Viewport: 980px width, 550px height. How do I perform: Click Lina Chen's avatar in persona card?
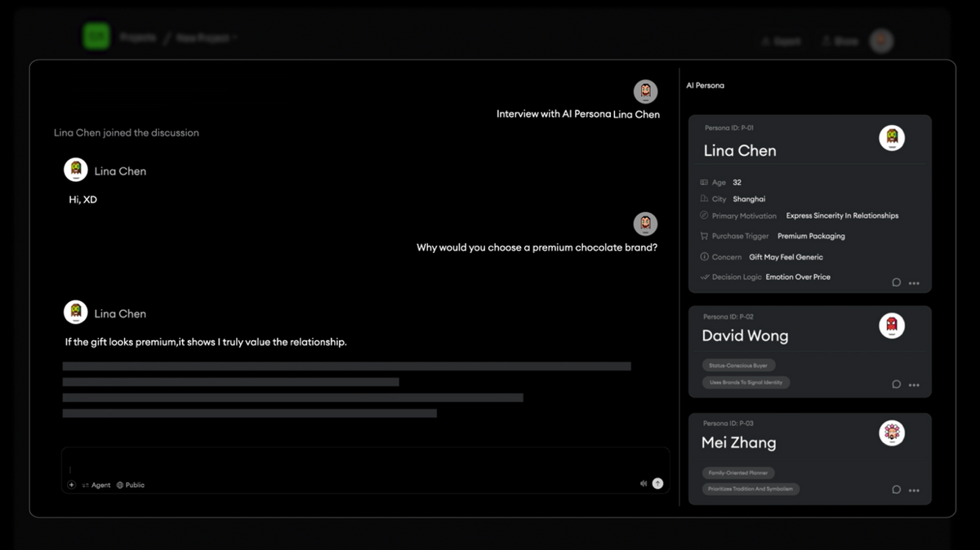[891, 138]
